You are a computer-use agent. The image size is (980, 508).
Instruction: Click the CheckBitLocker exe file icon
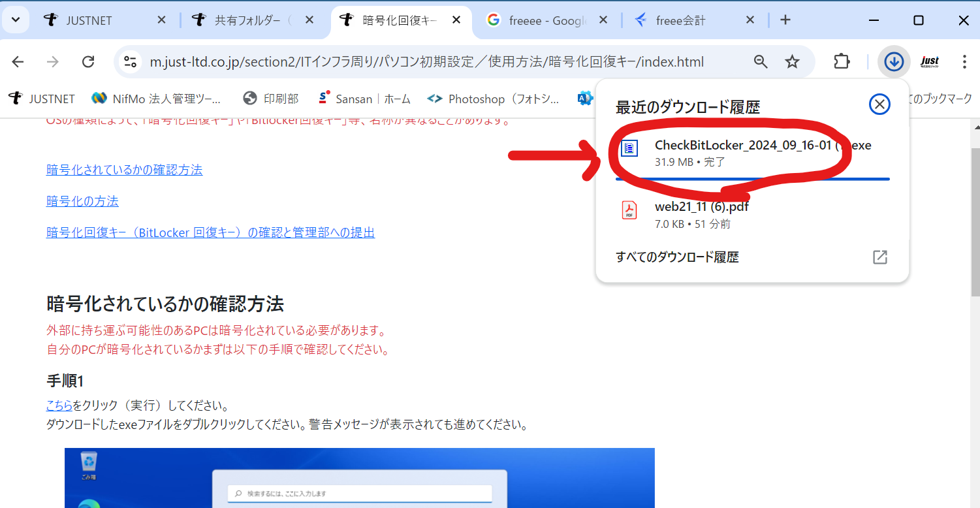click(629, 149)
